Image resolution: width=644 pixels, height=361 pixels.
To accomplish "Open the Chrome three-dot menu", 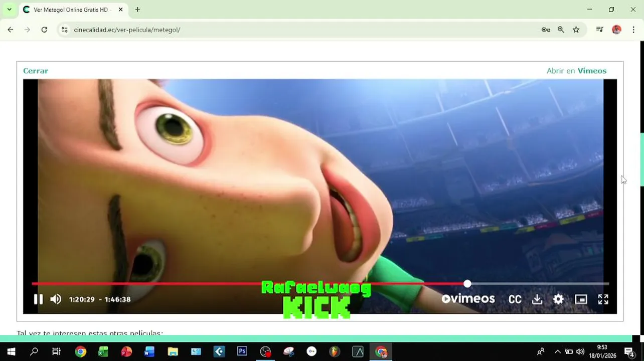I will [633, 30].
